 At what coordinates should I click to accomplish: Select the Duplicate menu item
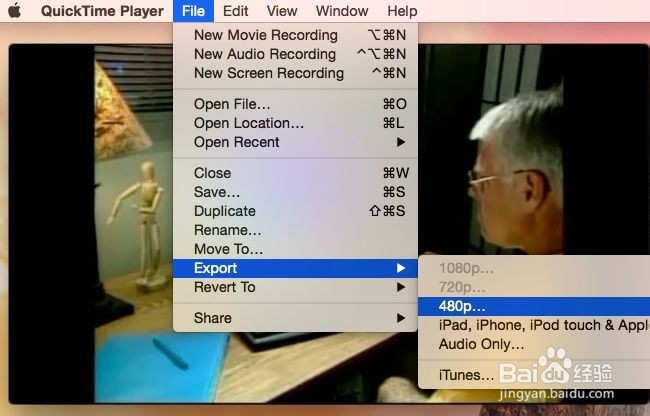pyautogui.click(x=295, y=211)
